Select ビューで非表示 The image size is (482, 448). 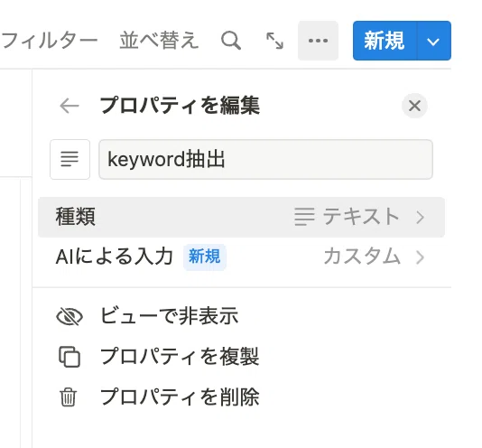pyautogui.click(x=170, y=316)
